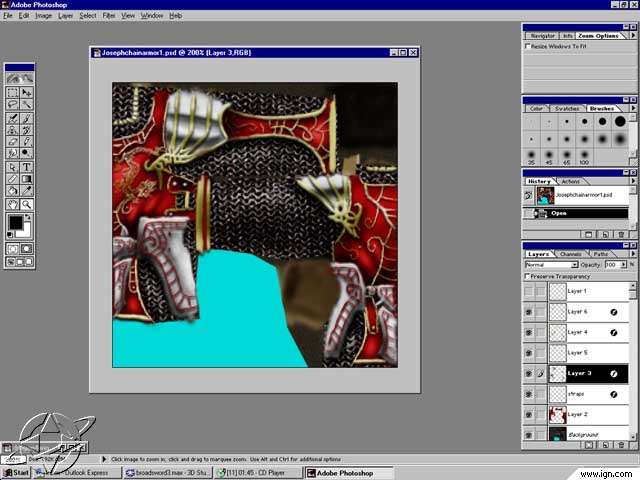This screenshot has height=480, width=640.
Task: Switch to the Channels tab
Action: coord(570,254)
